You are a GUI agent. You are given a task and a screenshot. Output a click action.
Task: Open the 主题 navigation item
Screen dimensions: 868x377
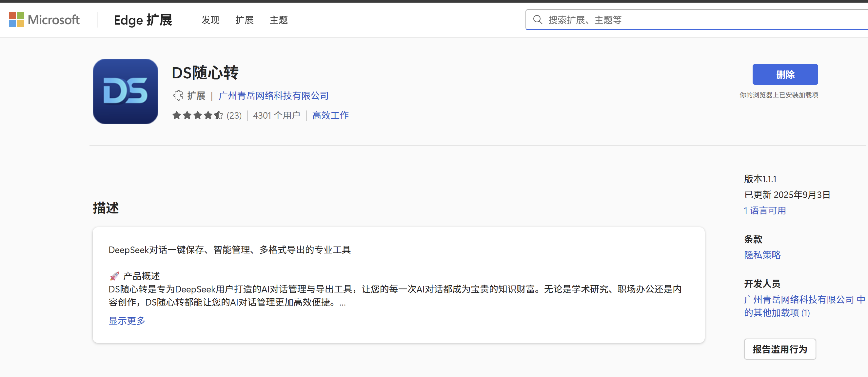pyautogui.click(x=278, y=20)
